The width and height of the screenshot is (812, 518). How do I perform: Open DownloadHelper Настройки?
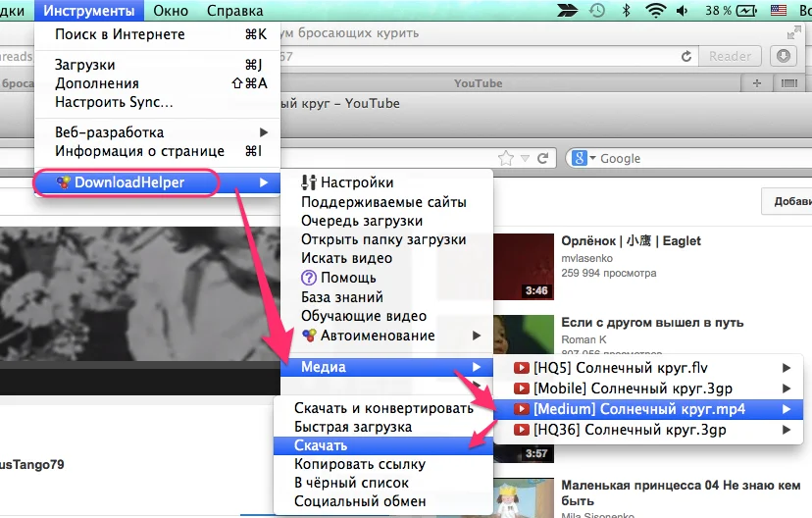(386, 182)
